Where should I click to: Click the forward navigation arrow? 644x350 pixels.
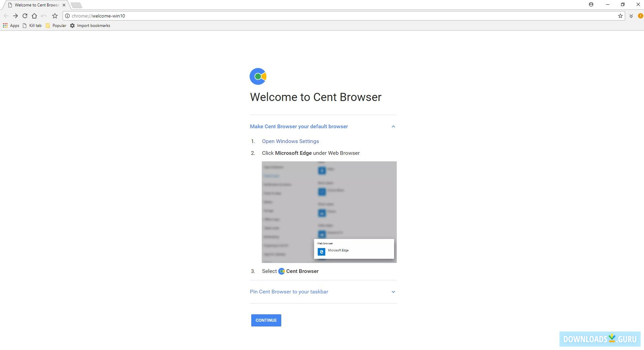tap(15, 16)
